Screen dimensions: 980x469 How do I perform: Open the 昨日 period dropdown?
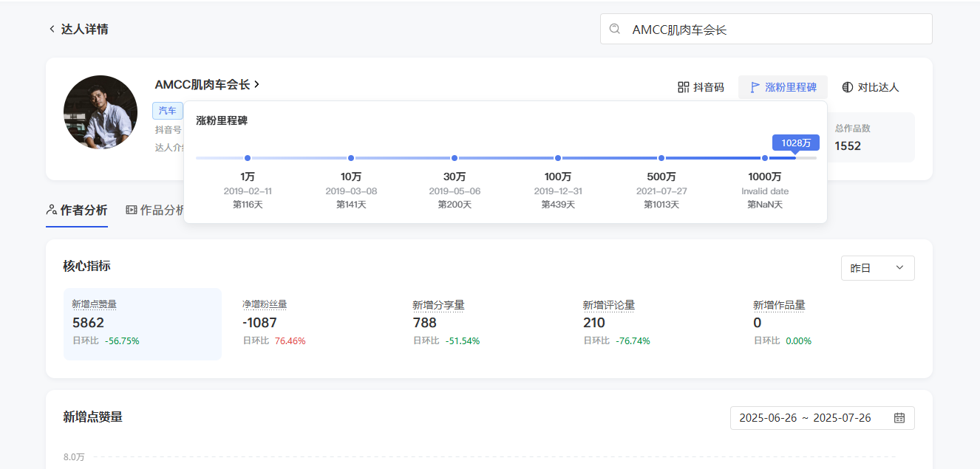coord(877,268)
